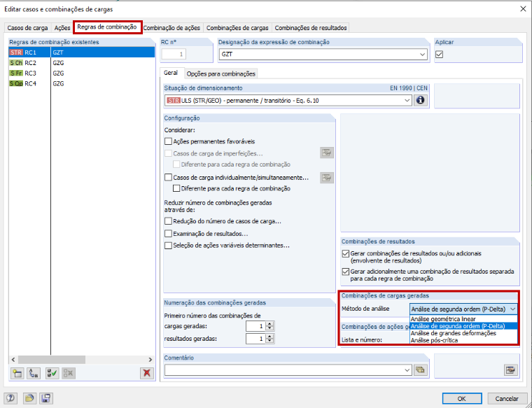Image resolution: width=532 pixels, height=408 pixels.
Task: Click the rules list scroll left arrow
Action: tap(13, 360)
